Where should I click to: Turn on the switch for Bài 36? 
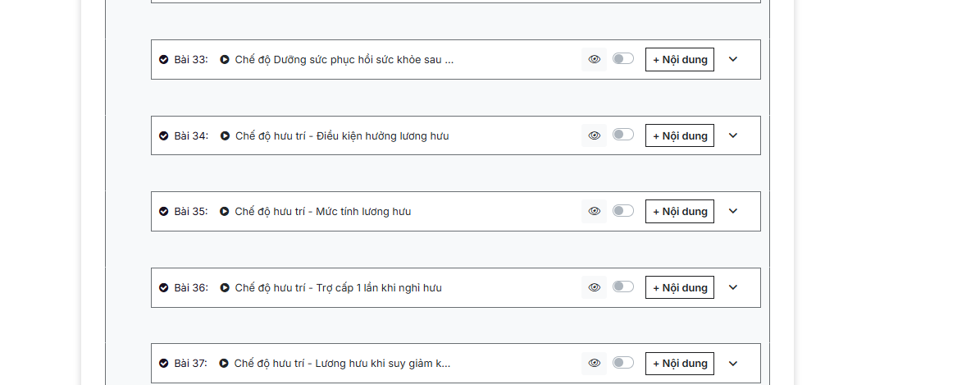tap(623, 286)
